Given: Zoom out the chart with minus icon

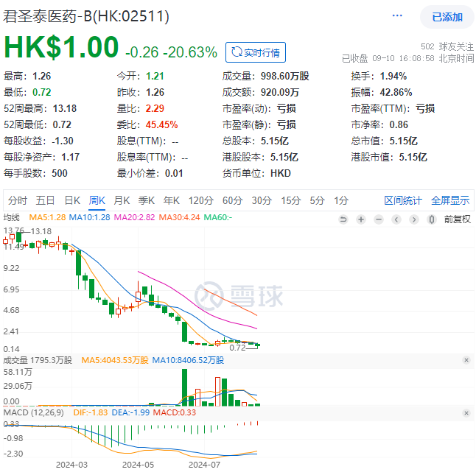Looking at the screenshot, I should (x=379, y=219).
